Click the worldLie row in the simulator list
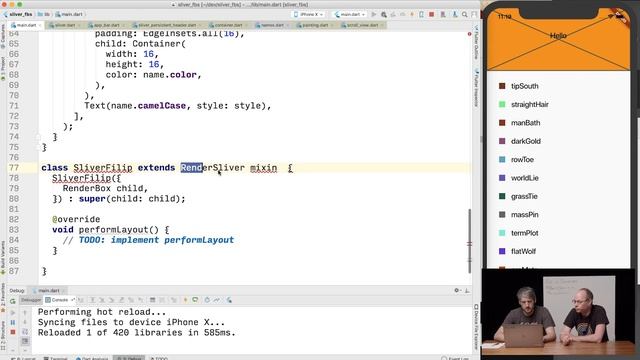The image size is (640, 360). tap(558, 178)
